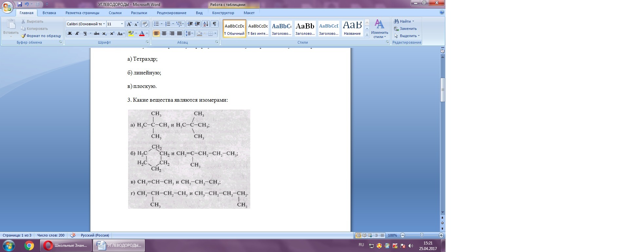
Task: Click the volume speaker icon in the system tray
Action: [x=411, y=246]
